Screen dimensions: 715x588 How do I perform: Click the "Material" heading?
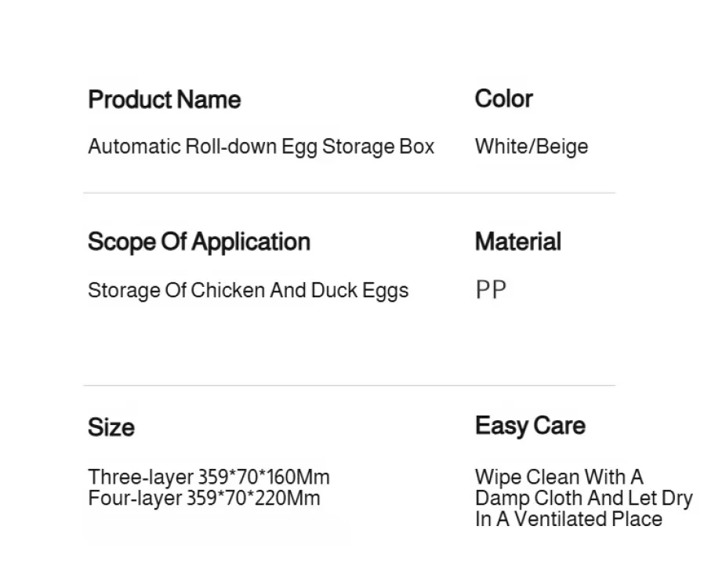(x=517, y=241)
